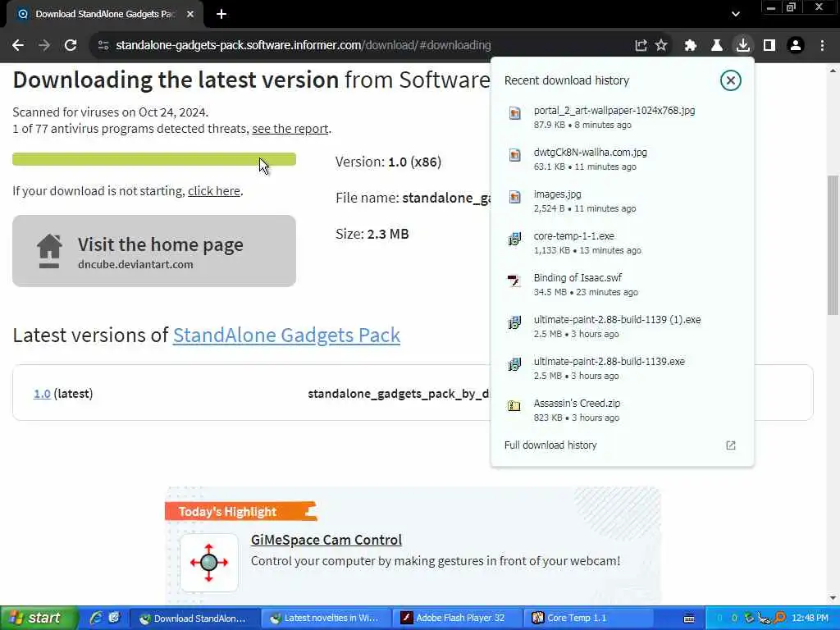Switch to Adobe Flash Player 32 taskbar item

[x=456, y=619]
